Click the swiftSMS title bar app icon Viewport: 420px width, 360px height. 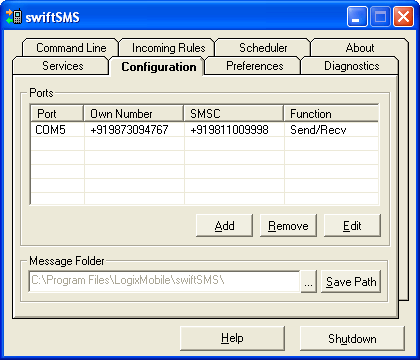[x=14, y=16]
